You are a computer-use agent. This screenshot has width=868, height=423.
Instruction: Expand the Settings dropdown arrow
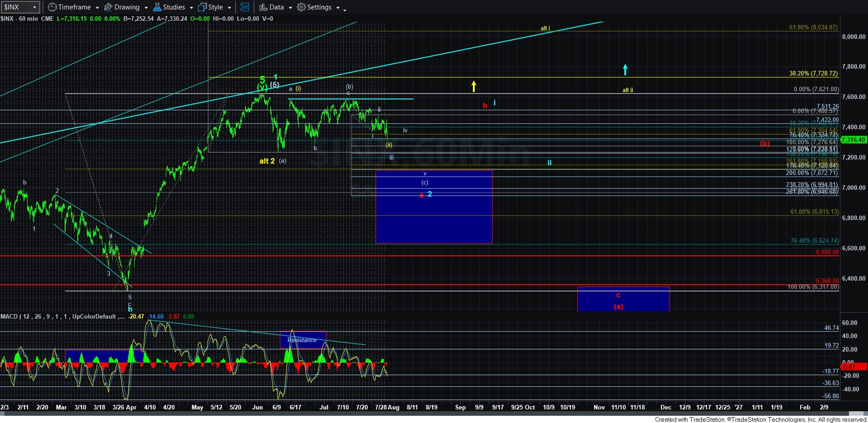[338, 8]
